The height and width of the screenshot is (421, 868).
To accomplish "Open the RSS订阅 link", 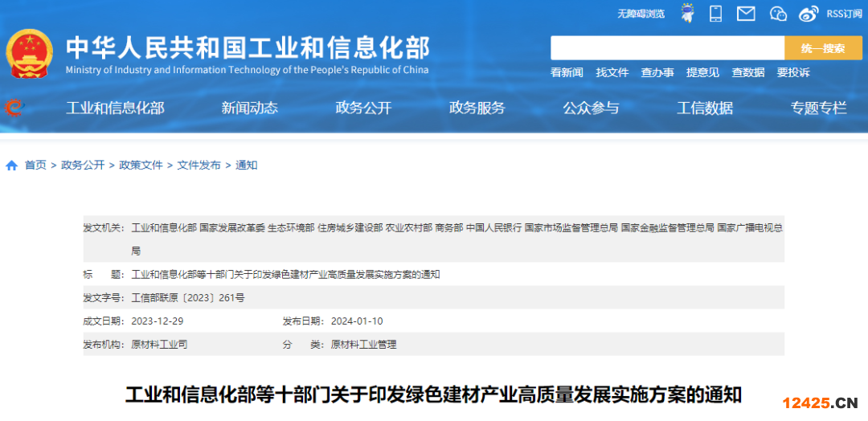I will coord(844,14).
